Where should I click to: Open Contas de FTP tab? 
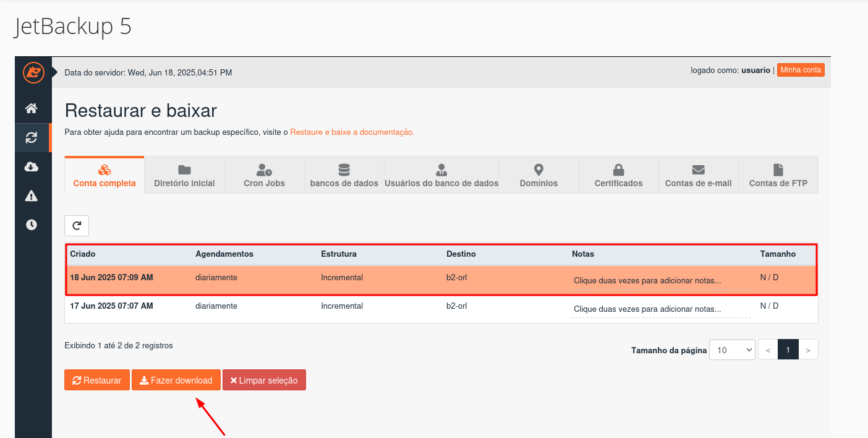pyautogui.click(x=778, y=176)
